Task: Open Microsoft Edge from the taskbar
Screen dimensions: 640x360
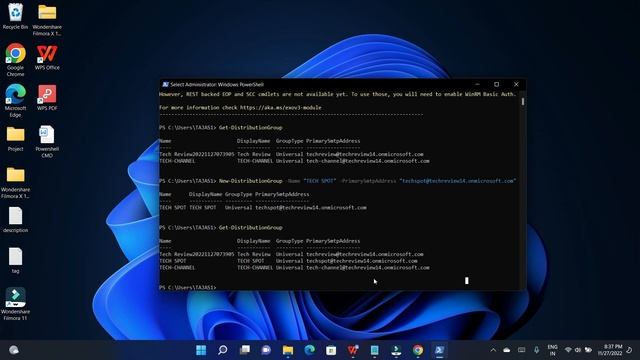Action: [309, 350]
